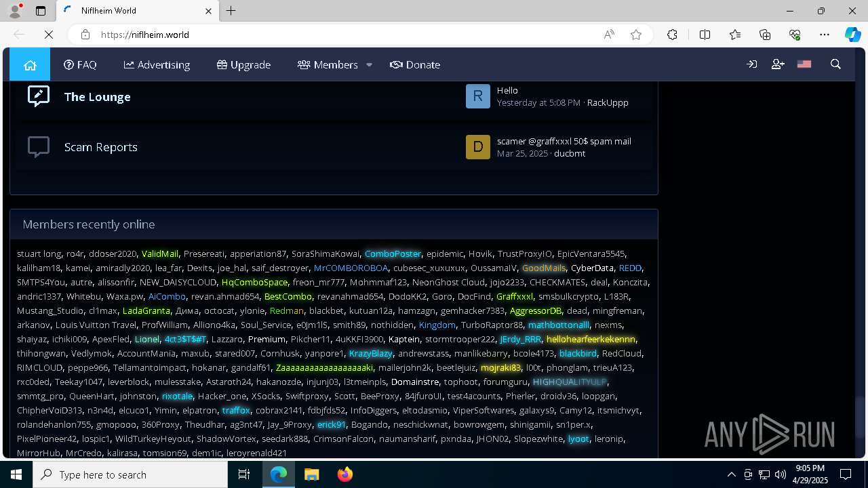Open the browser Extensions icon
The image size is (868, 488).
click(x=672, y=35)
